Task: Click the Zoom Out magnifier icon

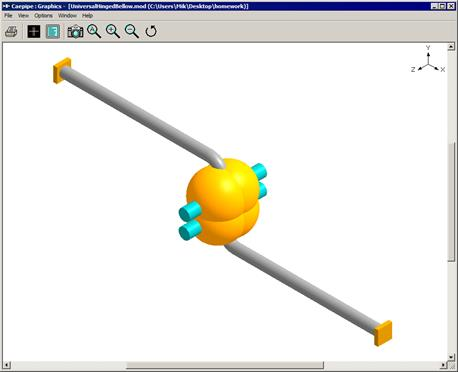Action: click(132, 31)
